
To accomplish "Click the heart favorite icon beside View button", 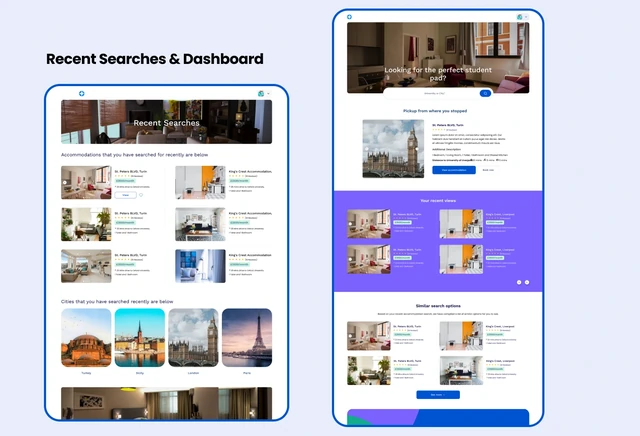I will (x=141, y=195).
